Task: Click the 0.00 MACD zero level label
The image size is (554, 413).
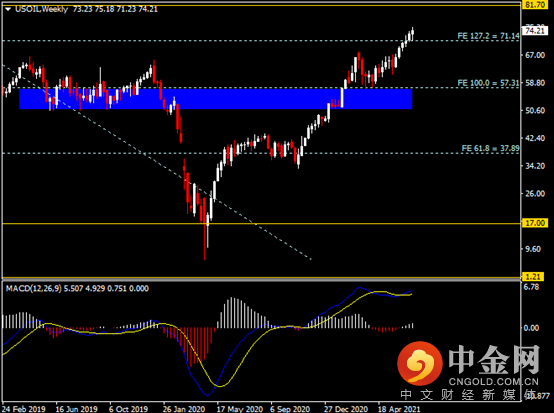Action: [x=531, y=328]
